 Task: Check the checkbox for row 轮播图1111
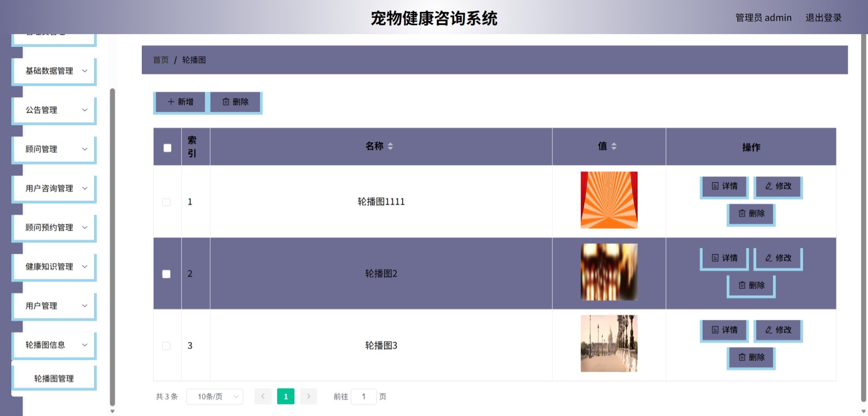166,202
